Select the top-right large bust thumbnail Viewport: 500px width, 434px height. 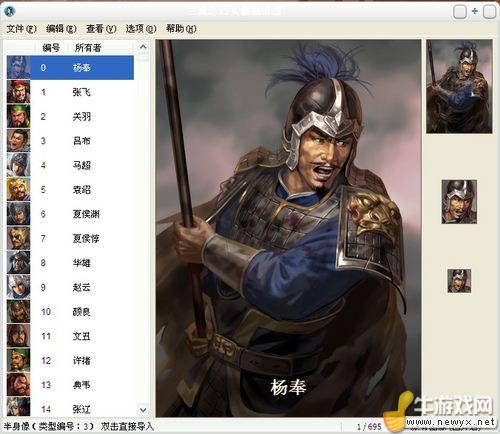click(x=459, y=87)
